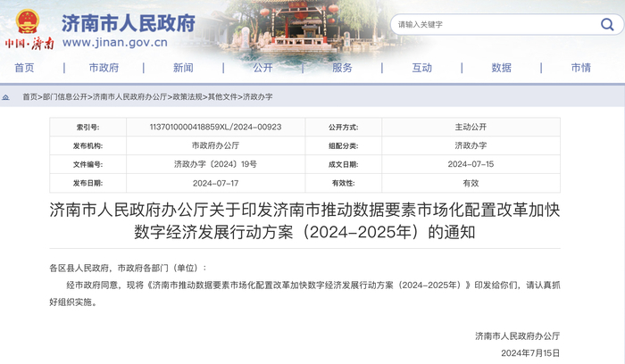Click the search magnifier icon
This screenshot has width=625, height=364.
[x=607, y=24]
